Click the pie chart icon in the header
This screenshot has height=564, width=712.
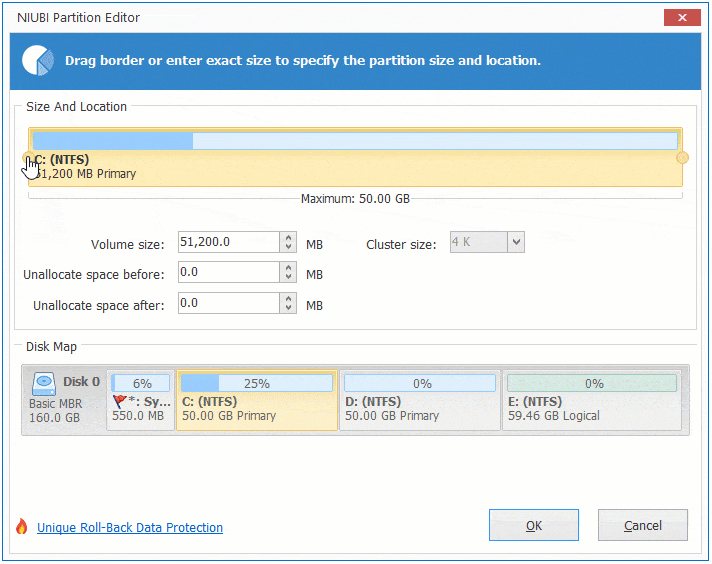38,61
